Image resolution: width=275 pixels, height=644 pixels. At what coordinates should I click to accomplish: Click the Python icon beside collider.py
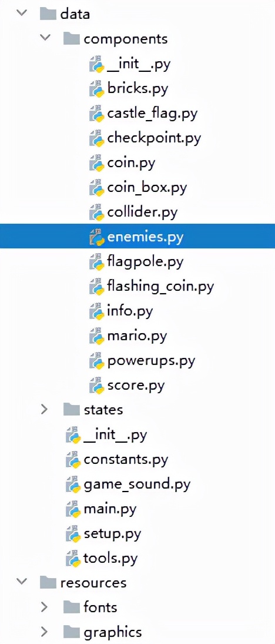(x=96, y=213)
